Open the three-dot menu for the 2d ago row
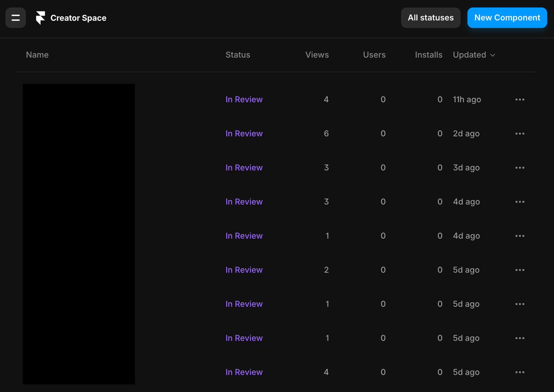Screen dimensions: 554x392 pos(520,134)
